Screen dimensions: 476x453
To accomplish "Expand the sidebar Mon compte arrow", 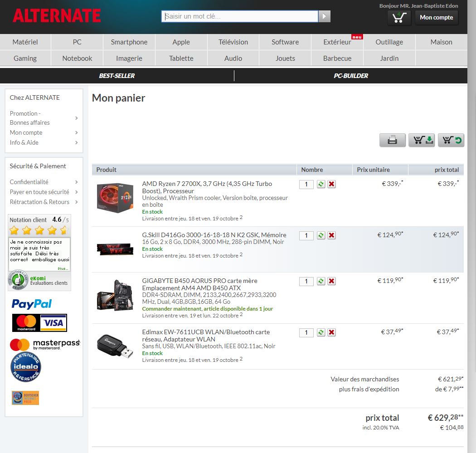I will (77, 133).
